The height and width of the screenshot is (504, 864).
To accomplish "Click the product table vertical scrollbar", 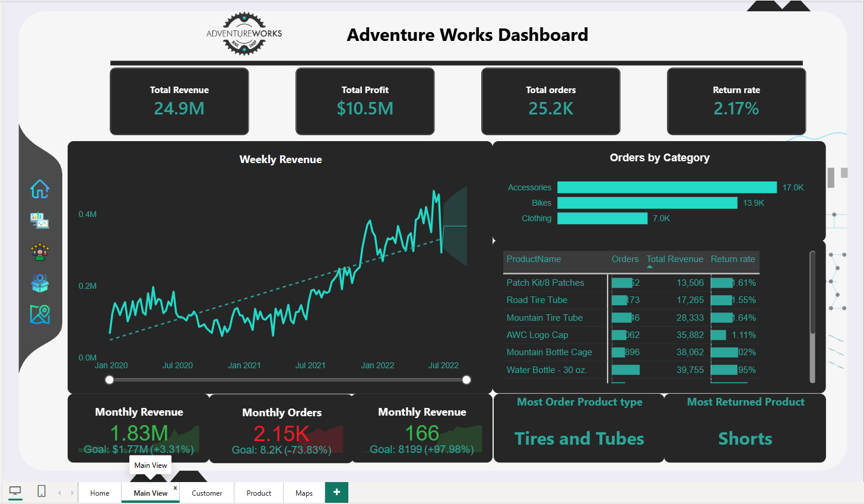I will pos(812,294).
